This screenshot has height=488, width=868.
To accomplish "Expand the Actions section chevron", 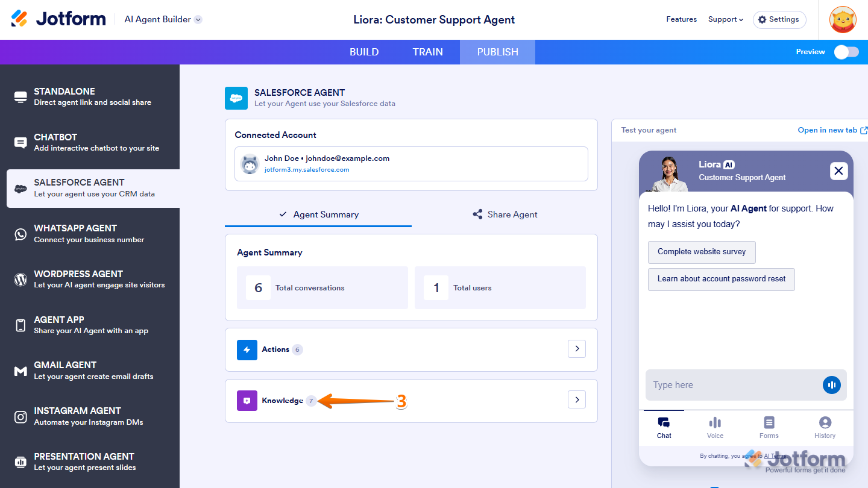I will click(x=577, y=349).
